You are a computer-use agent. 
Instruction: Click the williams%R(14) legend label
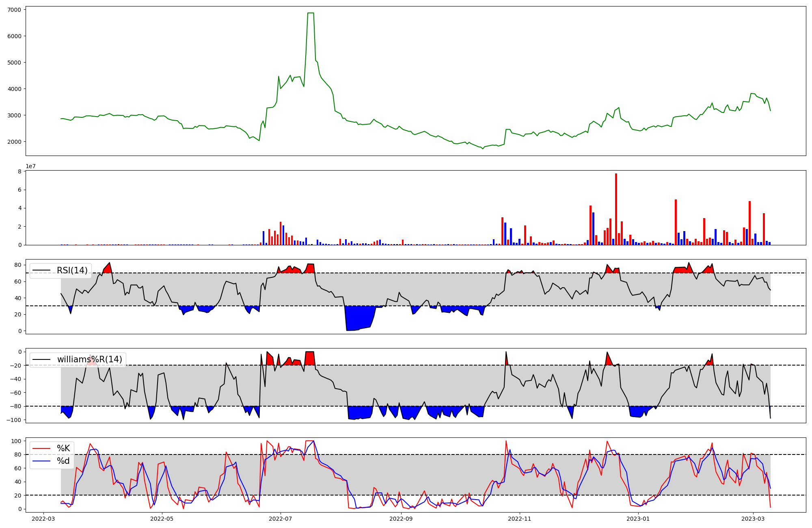[x=89, y=359]
